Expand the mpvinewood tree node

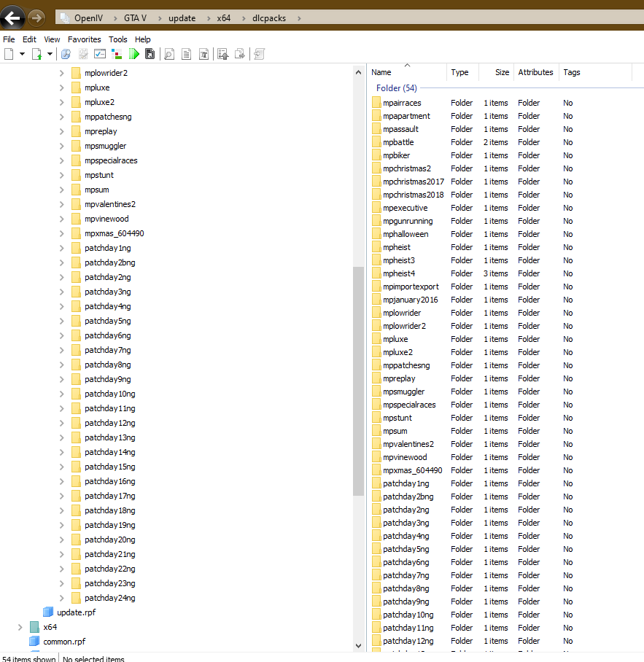coord(62,219)
